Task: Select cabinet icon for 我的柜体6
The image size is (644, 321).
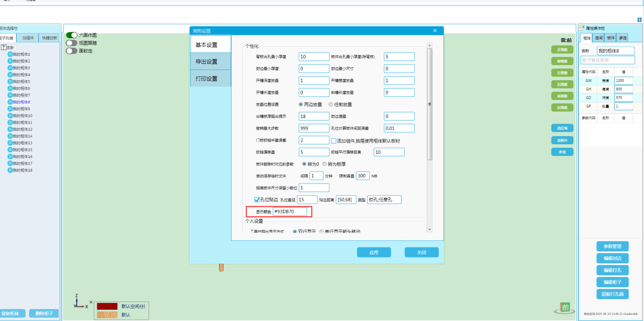Action: [x=10, y=88]
